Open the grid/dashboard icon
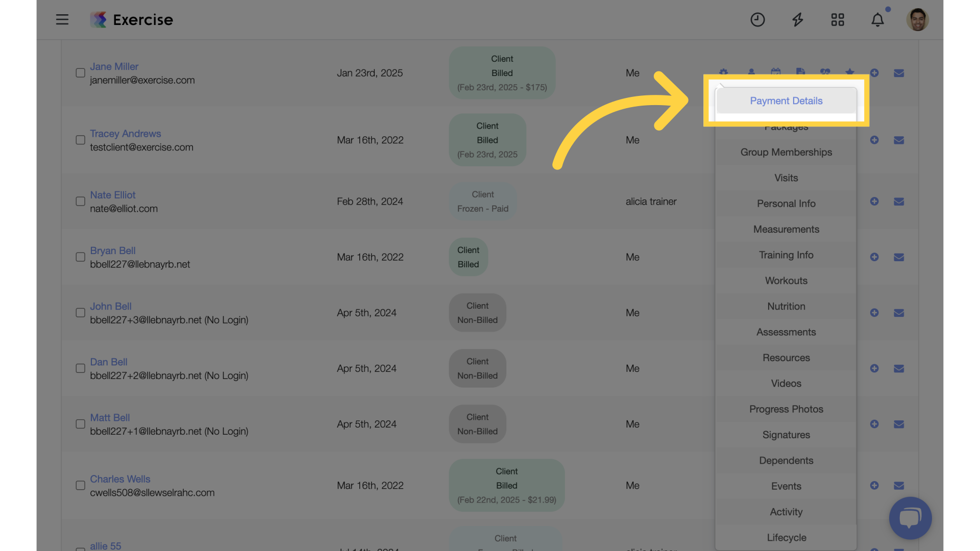Image resolution: width=980 pixels, height=551 pixels. tap(837, 19)
